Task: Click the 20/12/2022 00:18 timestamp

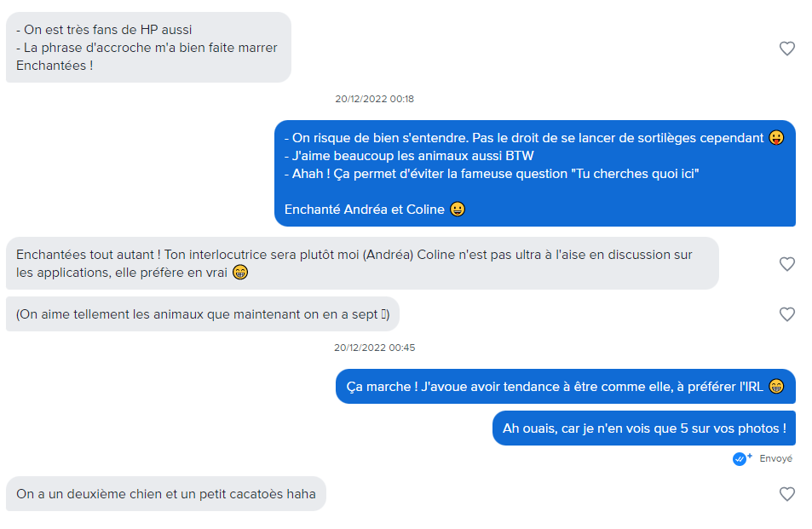Action: [374, 99]
